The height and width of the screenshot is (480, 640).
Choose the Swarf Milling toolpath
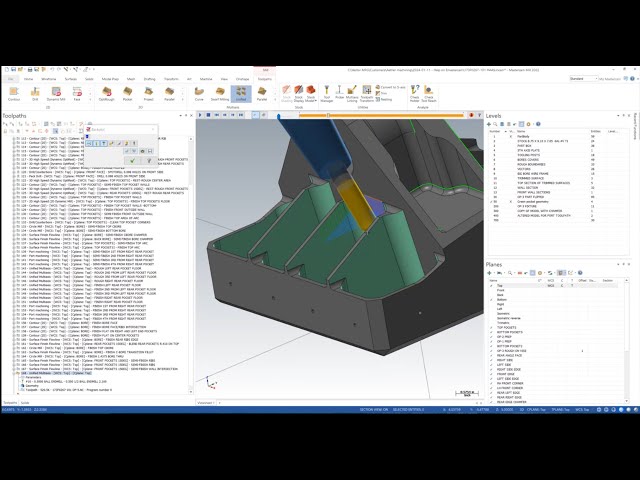click(220, 93)
